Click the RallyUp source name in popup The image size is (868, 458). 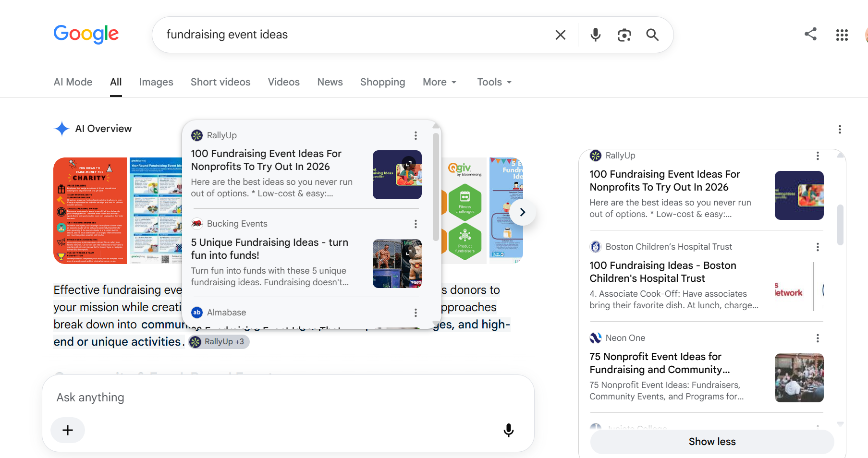(222, 135)
